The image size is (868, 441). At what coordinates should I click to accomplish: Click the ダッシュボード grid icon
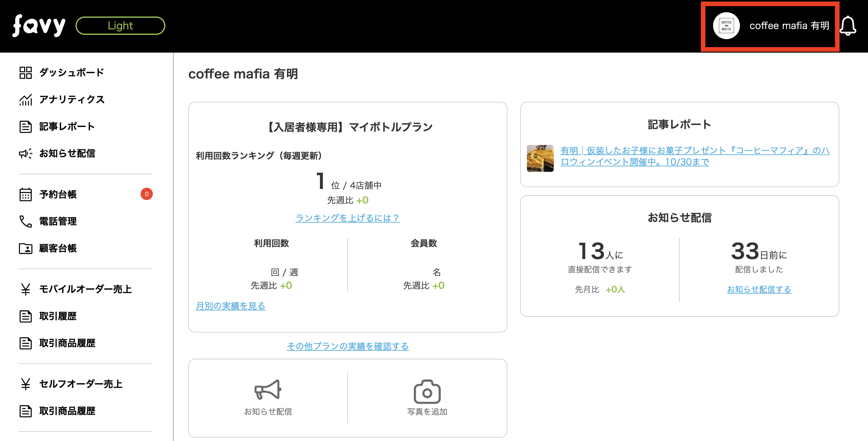click(26, 72)
